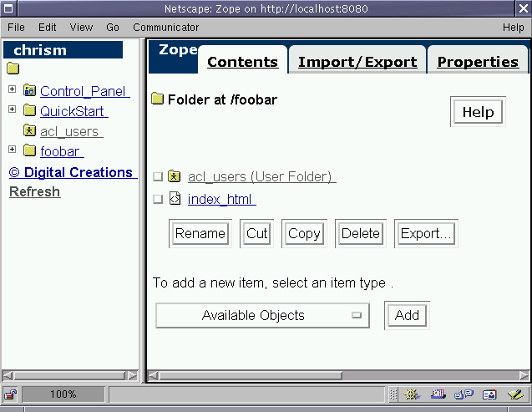This screenshot has height=412, width=532.
Task: Click the left frame horizontal scrollbar thumb
Action: coord(69,376)
